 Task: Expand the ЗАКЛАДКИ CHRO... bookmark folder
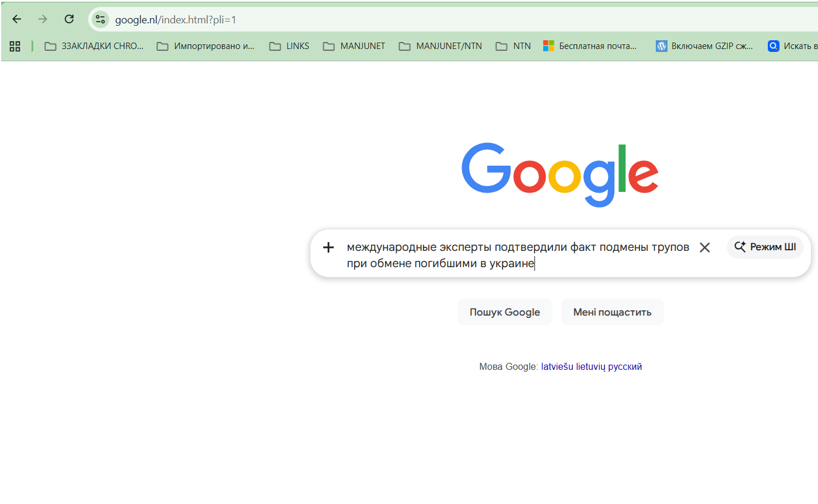[94, 46]
